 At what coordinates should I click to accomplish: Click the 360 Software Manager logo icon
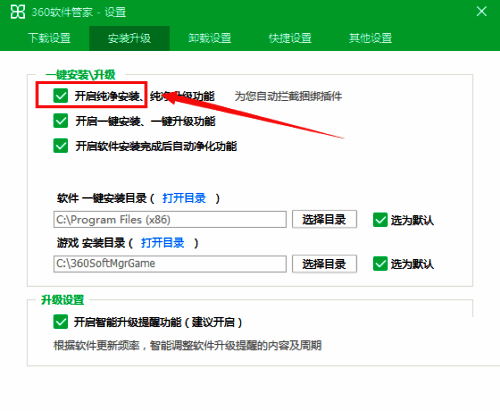[x=18, y=12]
